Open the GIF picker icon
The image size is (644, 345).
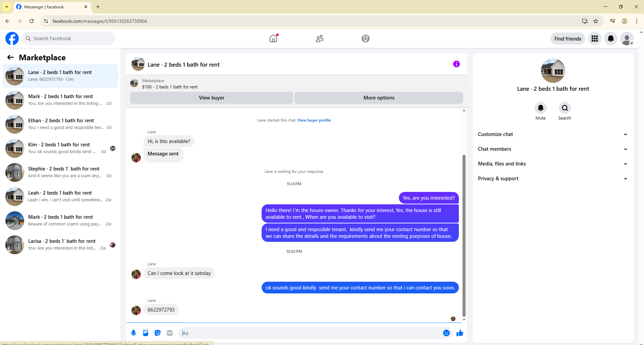click(170, 333)
